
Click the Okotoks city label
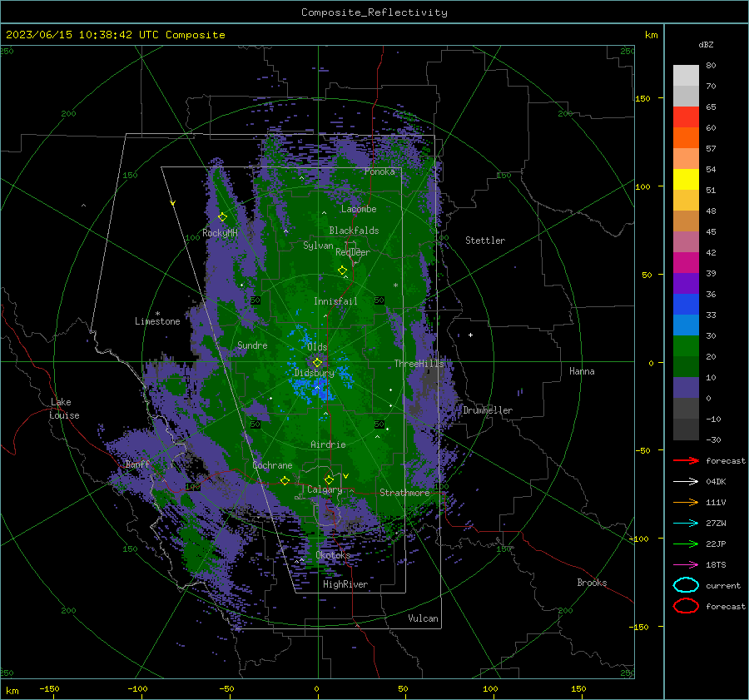pyautogui.click(x=333, y=554)
